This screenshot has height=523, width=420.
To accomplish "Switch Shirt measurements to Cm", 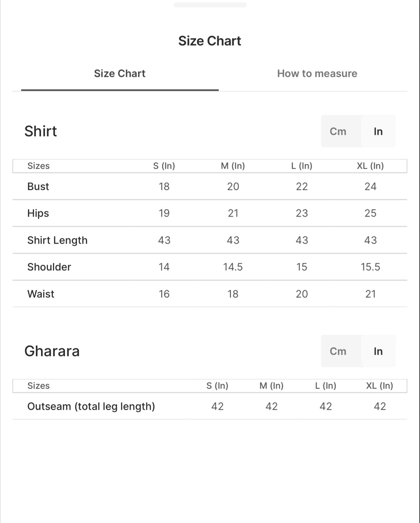I will [x=338, y=131].
